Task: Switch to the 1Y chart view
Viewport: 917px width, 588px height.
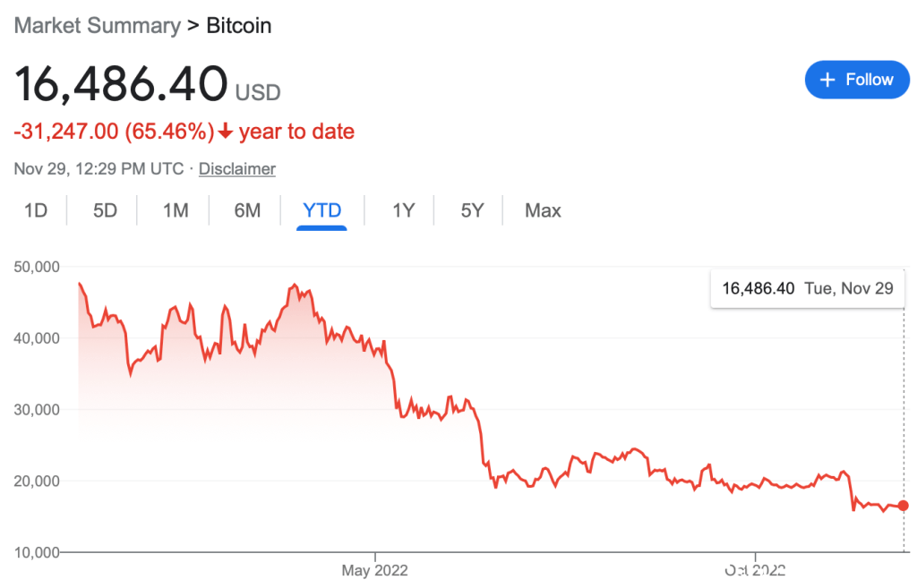Action: [x=403, y=210]
